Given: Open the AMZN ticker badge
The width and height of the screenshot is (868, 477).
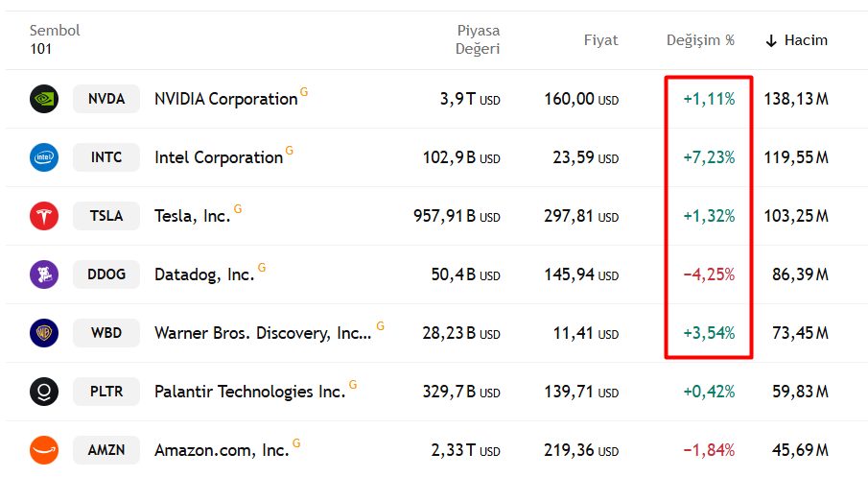Looking at the screenshot, I should [106, 450].
